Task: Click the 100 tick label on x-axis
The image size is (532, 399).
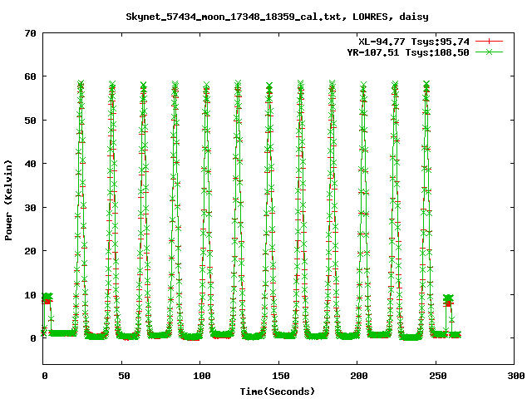Action: tap(200, 376)
